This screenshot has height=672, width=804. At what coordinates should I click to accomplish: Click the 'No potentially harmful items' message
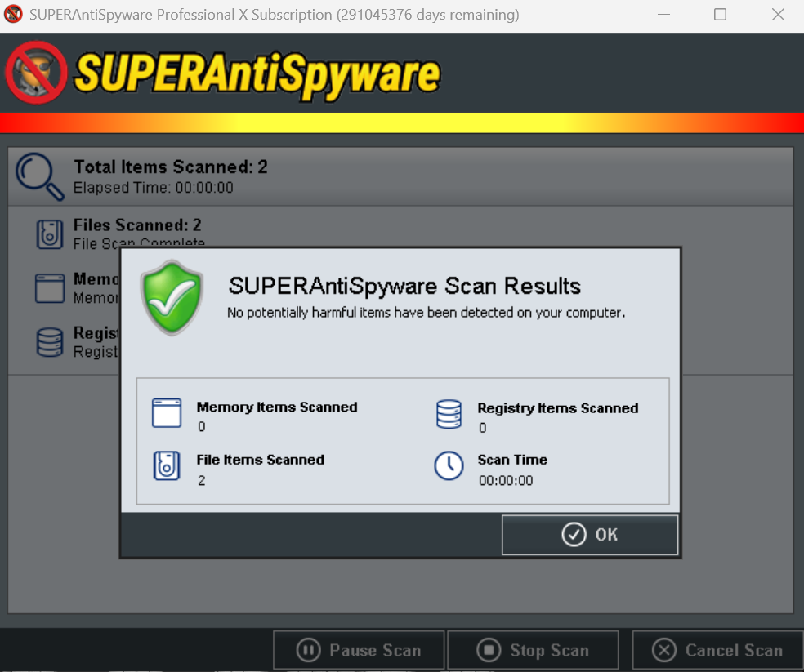pos(426,313)
